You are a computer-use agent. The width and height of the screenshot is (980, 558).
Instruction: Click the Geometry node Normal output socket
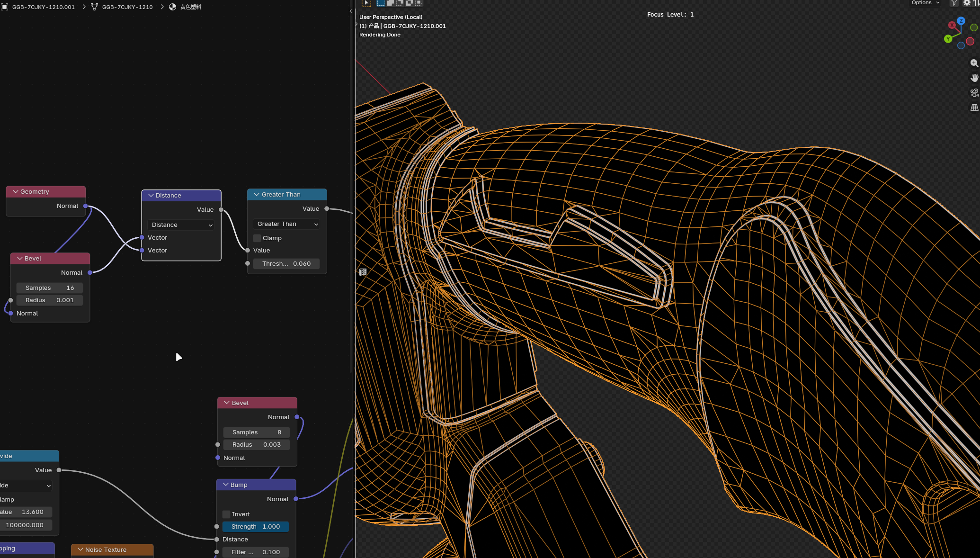(x=86, y=206)
